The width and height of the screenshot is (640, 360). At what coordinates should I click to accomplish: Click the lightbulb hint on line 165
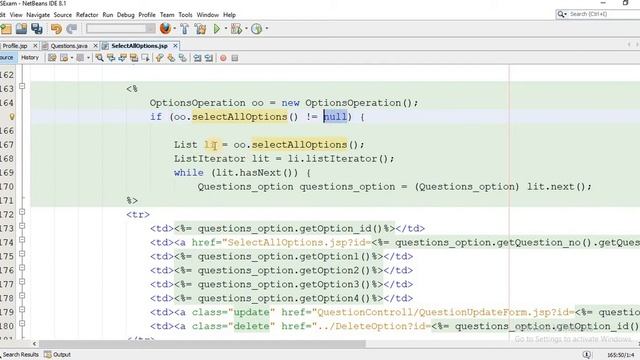(x=12, y=117)
